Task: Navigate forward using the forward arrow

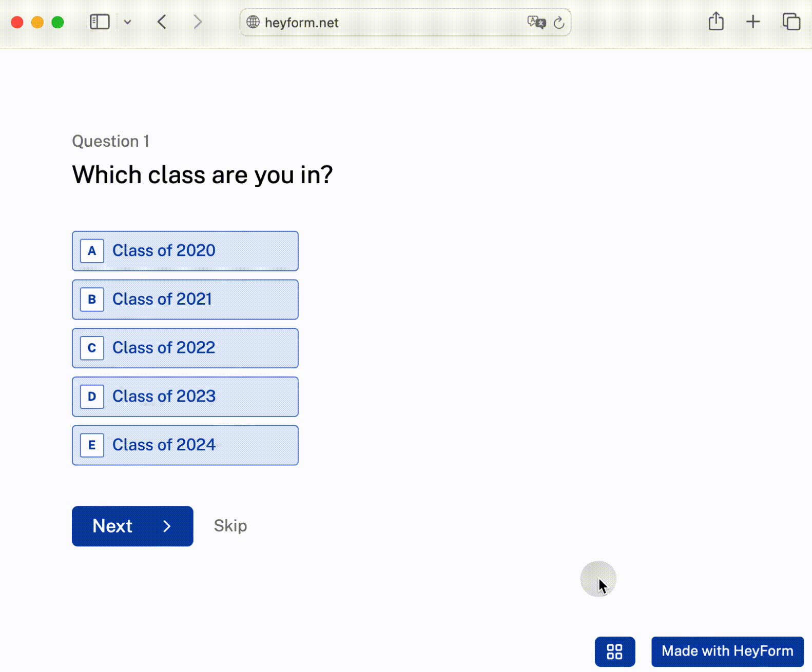Action: pyautogui.click(x=198, y=22)
